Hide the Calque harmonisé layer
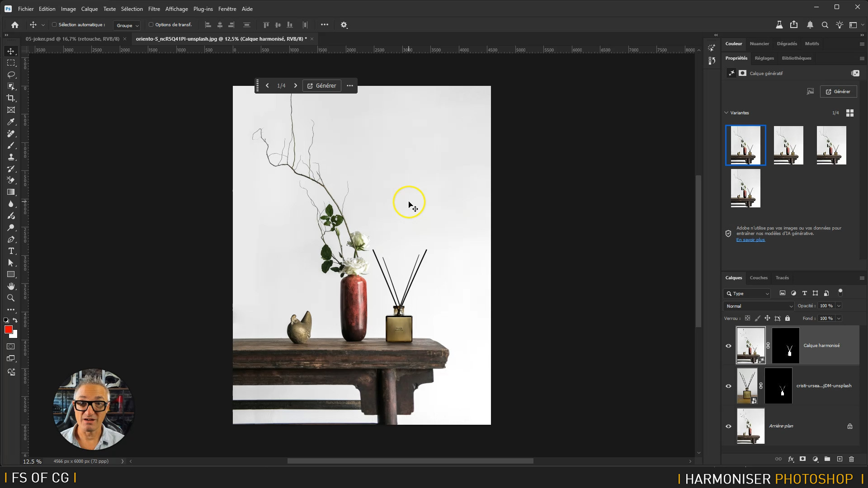The image size is (868, 488). coord(728,346)
